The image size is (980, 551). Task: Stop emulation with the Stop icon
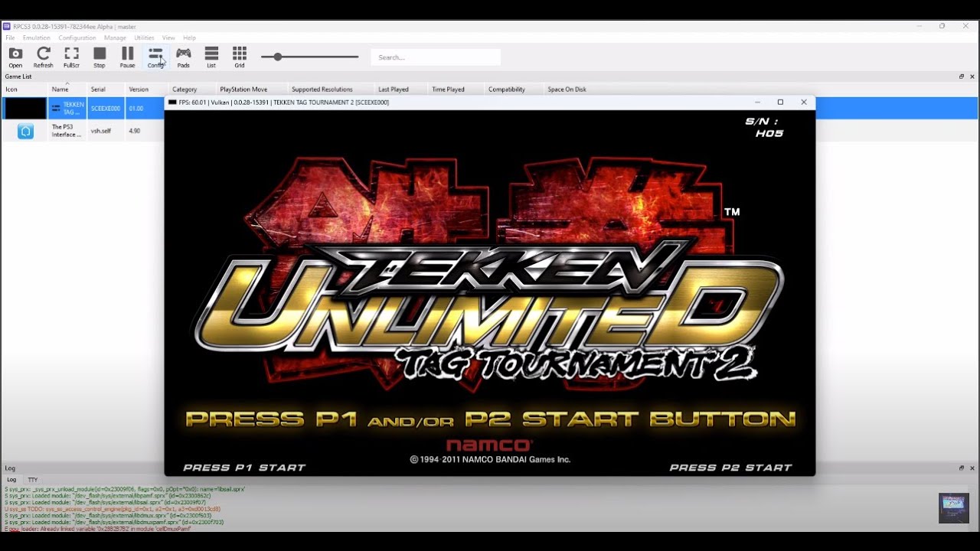[100, 57]
